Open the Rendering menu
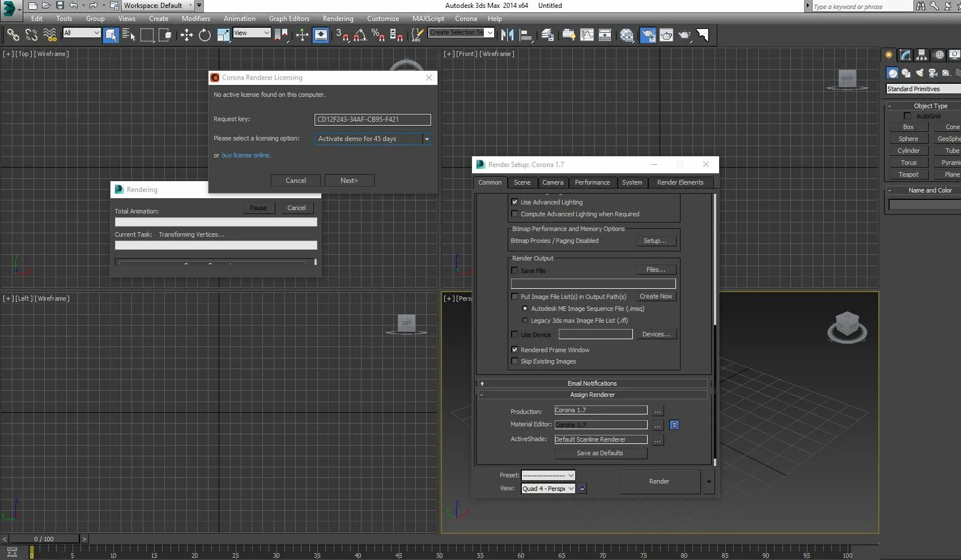This screenshot has width=961, height=560. click(338, 19)
